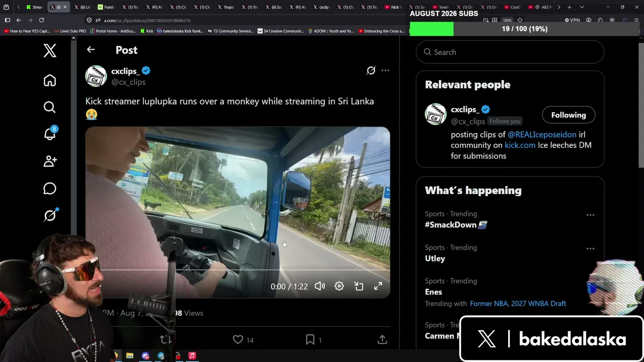This screenshot has height=362, width=644.
Task: Enter fullscreen video mode
Action: click(378, 286)
